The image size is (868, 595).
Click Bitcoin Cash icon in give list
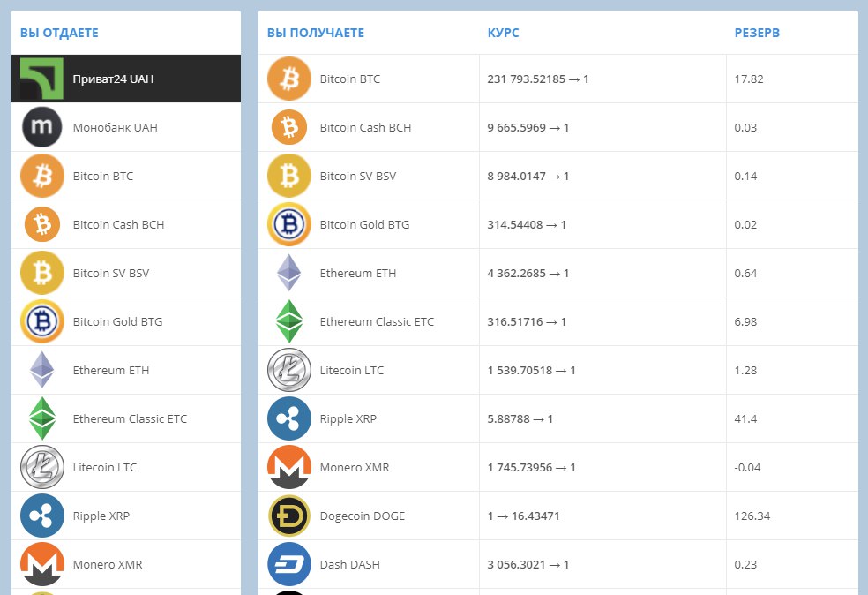(x=42, y=224)
